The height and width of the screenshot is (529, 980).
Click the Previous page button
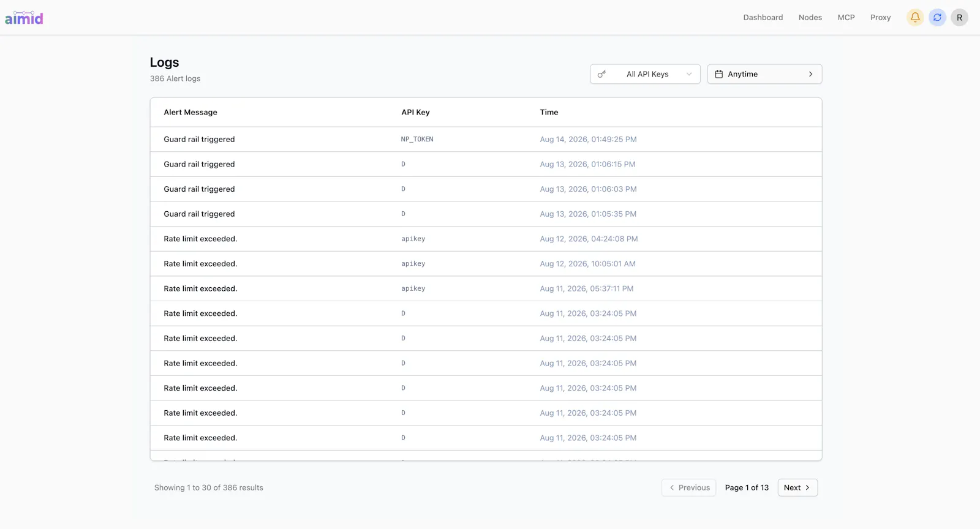point(689,487)
